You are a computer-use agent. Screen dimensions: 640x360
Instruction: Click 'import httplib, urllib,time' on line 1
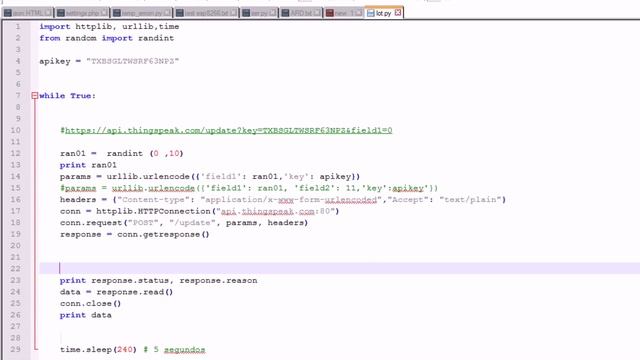[x=109, y=27]
